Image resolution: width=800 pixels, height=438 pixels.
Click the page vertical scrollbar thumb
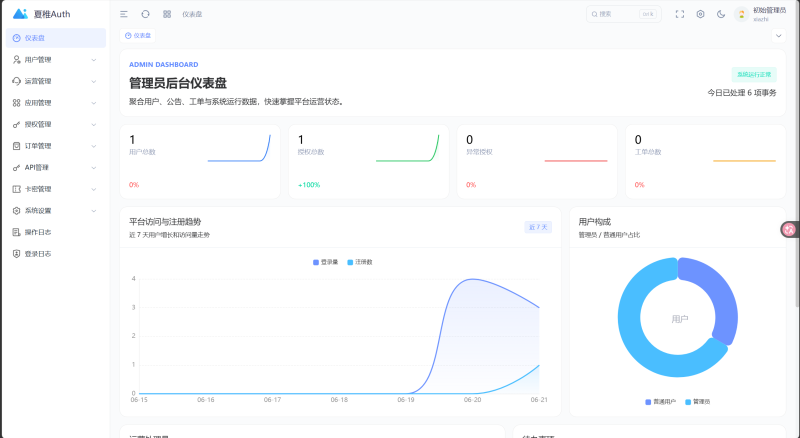click(797, 153)
